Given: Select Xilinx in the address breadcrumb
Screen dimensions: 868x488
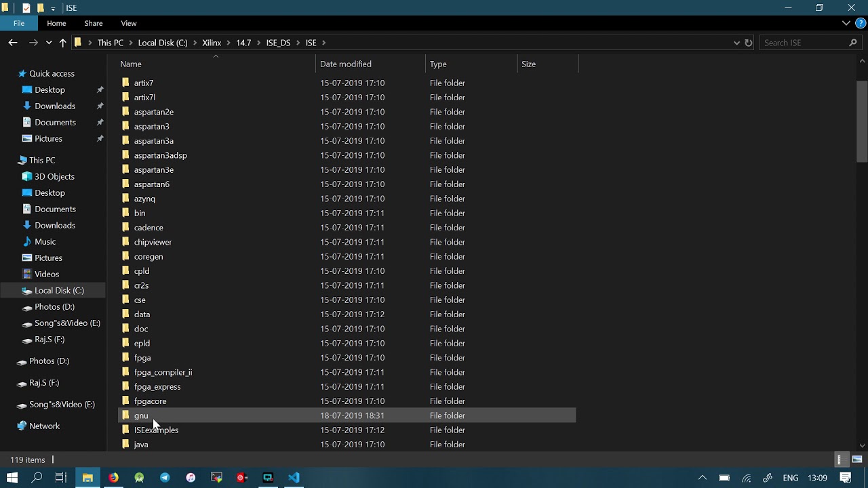Looking at the screenshot, I should point(212,43).
